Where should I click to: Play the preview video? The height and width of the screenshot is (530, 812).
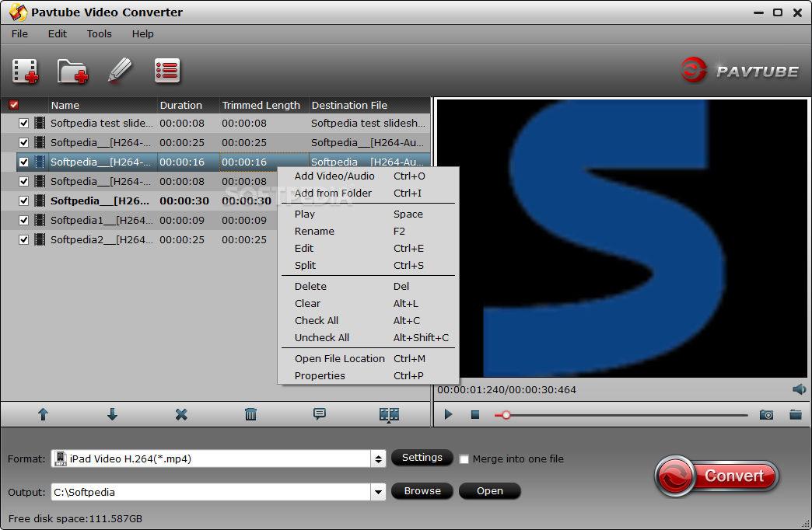click(x=449, y=414)
